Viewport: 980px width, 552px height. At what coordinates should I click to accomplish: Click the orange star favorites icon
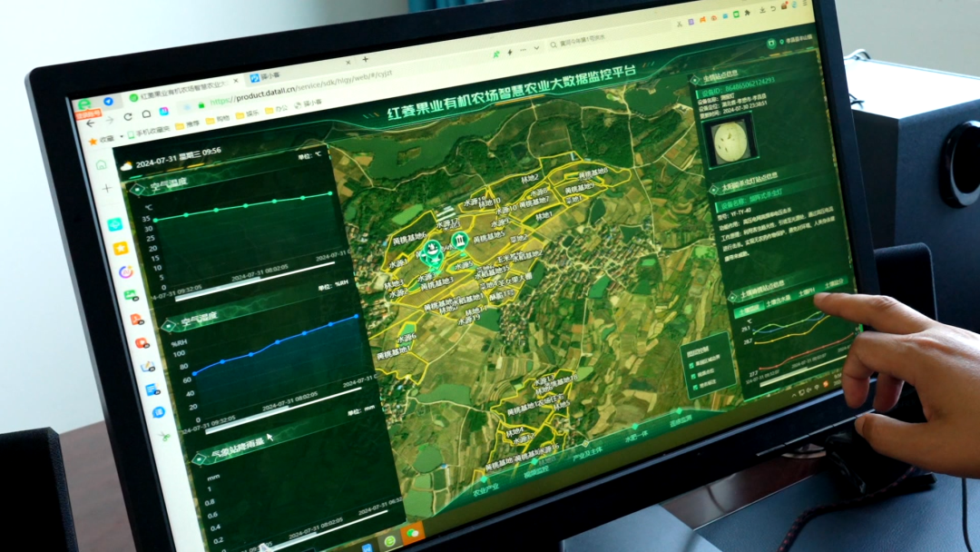93,142
